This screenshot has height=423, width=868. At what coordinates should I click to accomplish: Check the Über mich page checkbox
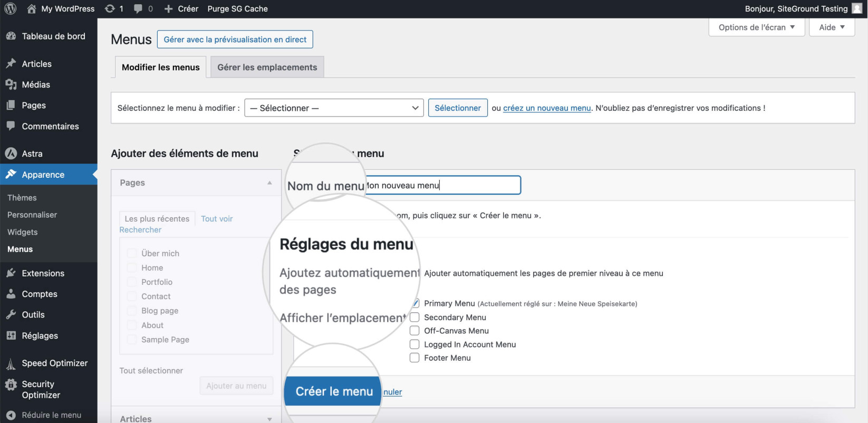pyautogui.click(x=132, y=253)
